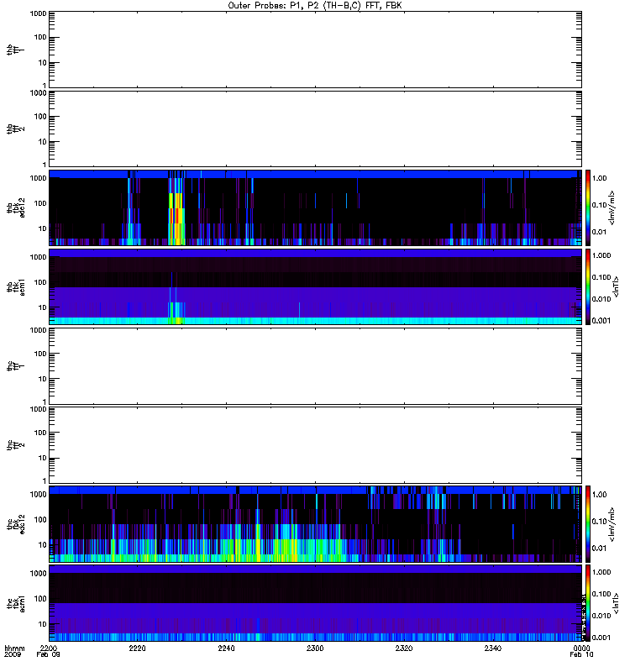Viewport: 630px width, 672px height.
Task: Click the '0.001' tick on thb scm1 color bar
Action: [x=601, y=321]
